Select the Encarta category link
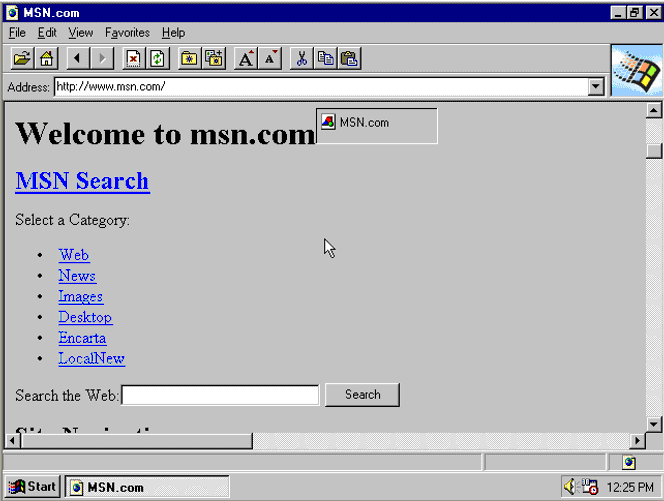 (82, 338)
